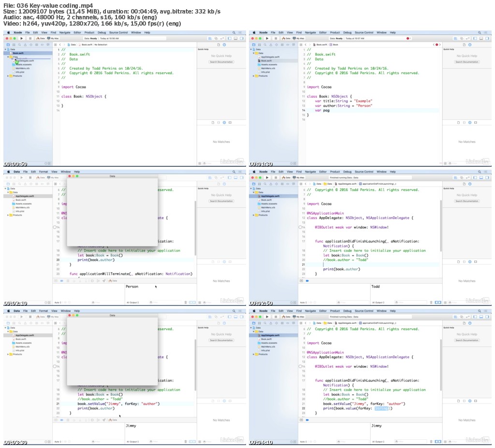
Task: In the 00:00:50 frame, click the related items grid icon
Action: point(56,45)
